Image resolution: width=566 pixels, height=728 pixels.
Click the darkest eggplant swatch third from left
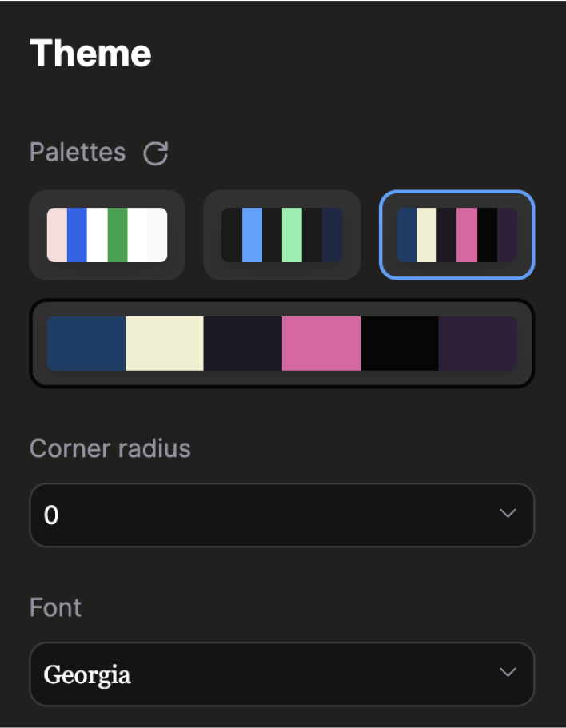point(242,343)
